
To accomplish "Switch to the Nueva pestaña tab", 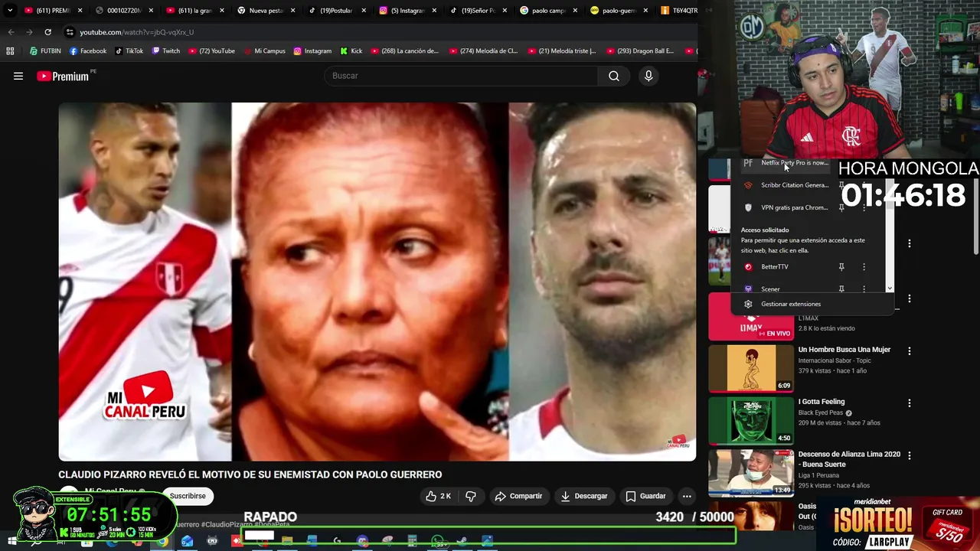I will click(x=266, y=11).
